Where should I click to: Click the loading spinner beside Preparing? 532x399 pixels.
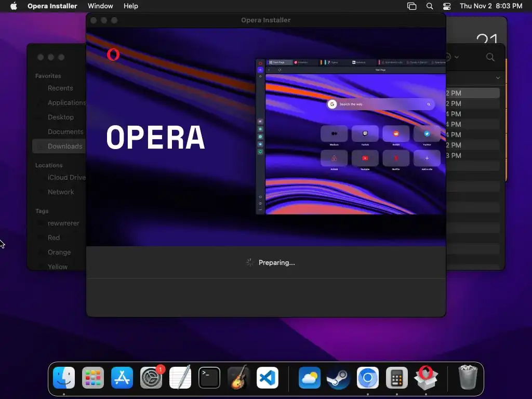[x=250, y=262]
